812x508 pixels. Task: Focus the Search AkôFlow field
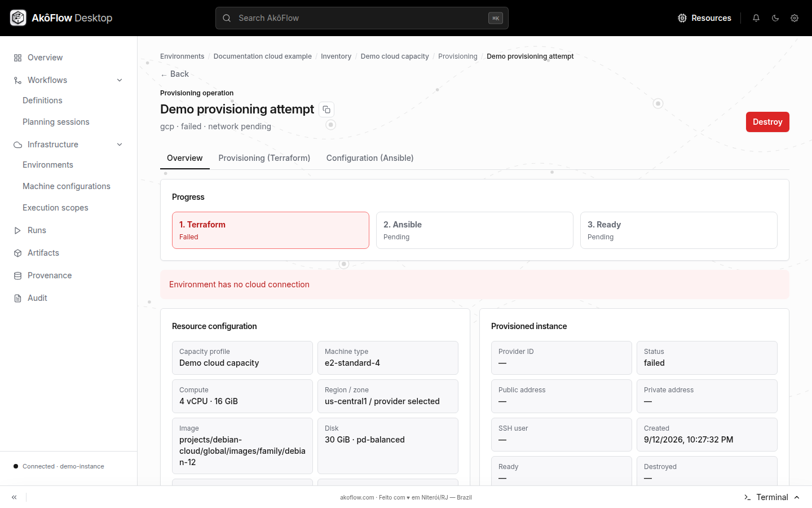[362, 18]
